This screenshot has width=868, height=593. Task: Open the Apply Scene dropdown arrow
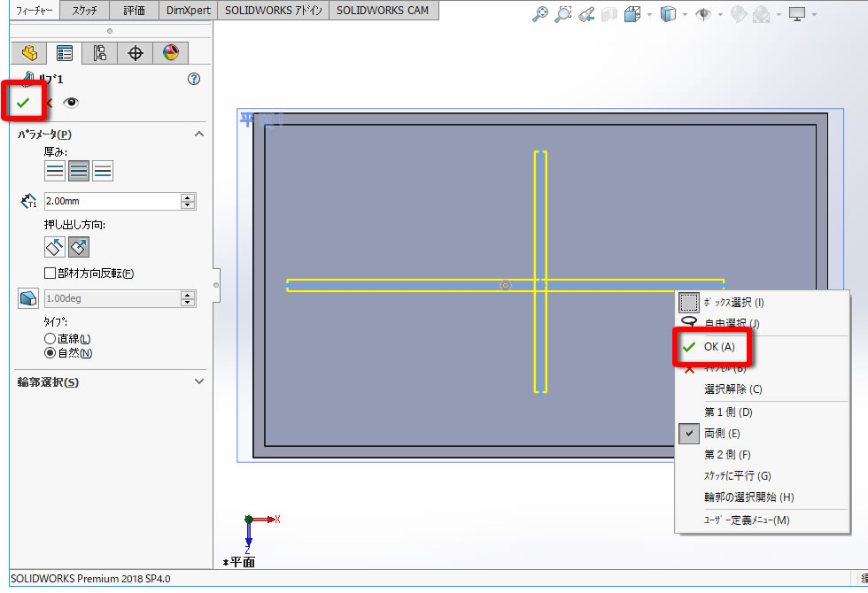[779, 14]
